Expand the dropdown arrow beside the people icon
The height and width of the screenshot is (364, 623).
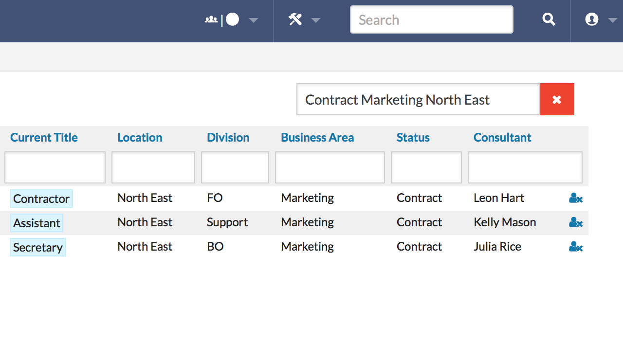pyautogui.click(x=253, y=20)
